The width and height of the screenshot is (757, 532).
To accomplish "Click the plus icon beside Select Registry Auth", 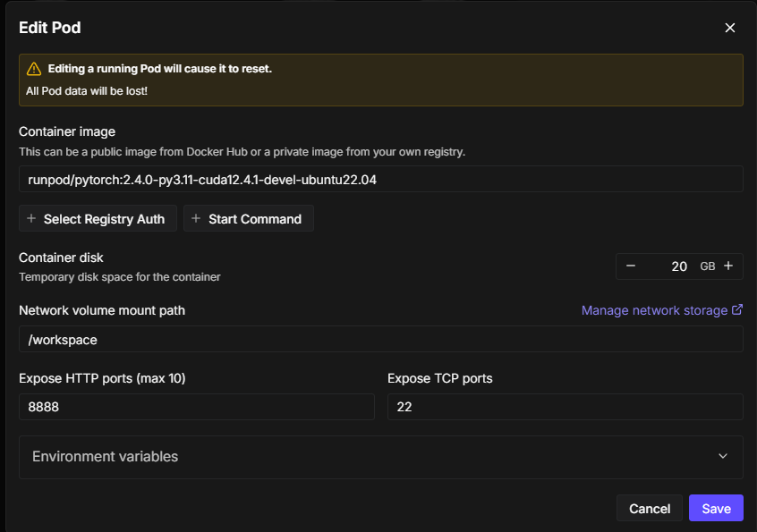I will click(31, 219).
